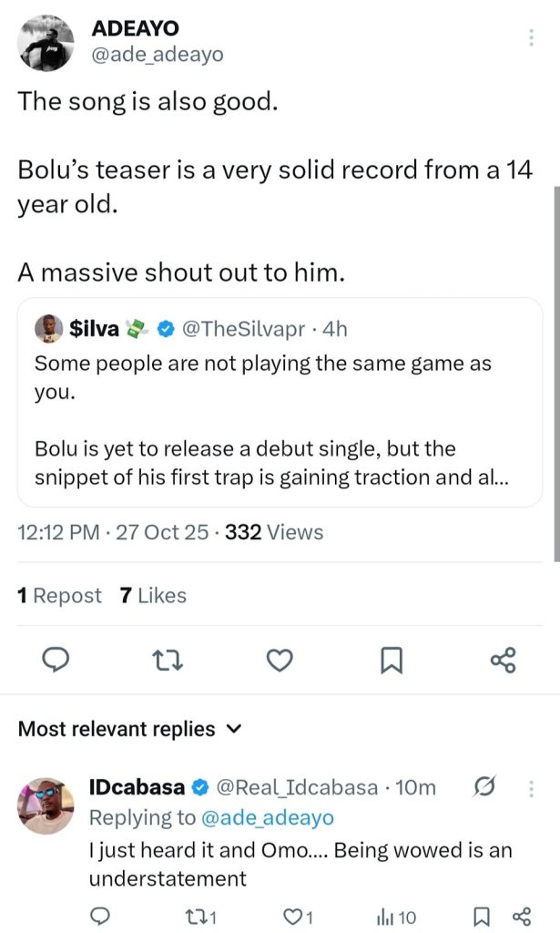560x933 pixels.
Task: Like the main post with the heart icon
Action: click(x=280, y=660)
